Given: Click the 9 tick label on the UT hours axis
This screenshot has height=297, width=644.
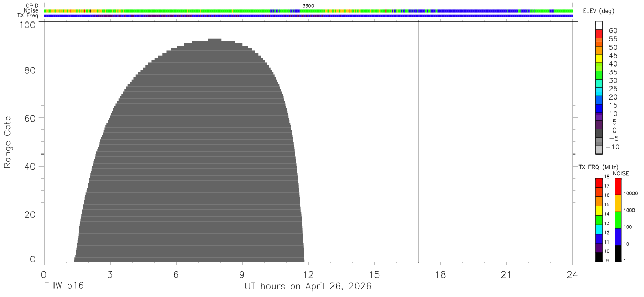Looking at the screenshot, I should pyautogui.click(x=242, y=274).
